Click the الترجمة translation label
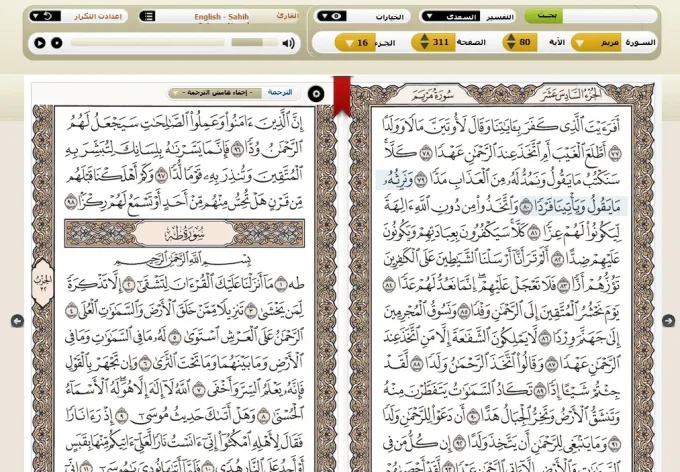Screen dimensions: 680x472 [280, 93]
